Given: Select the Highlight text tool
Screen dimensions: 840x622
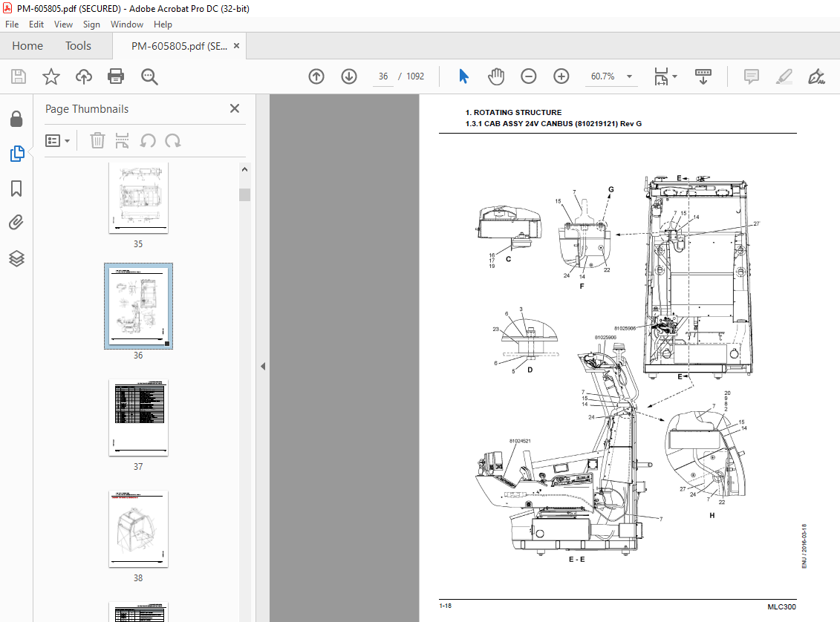Looking at the screenshot, I should pyautogui.click(x=784, y=76).
